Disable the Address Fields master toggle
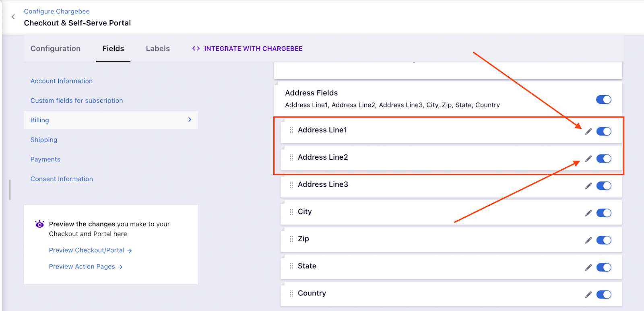This screenshot has width=644, height=311. point(603,100)
